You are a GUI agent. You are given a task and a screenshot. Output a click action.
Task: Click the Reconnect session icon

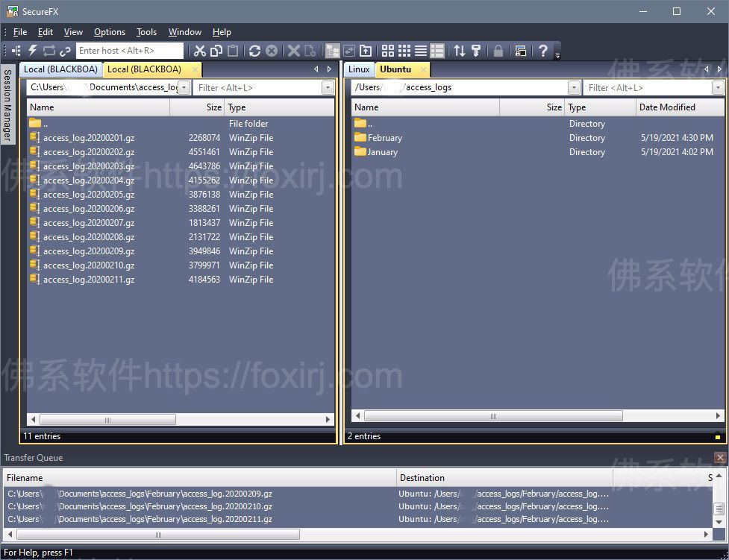pyautogui.click(x=49, y=51)
